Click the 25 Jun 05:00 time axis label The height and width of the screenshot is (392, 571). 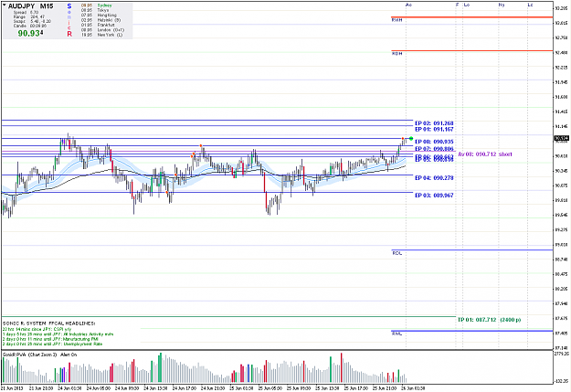point(270,388)
